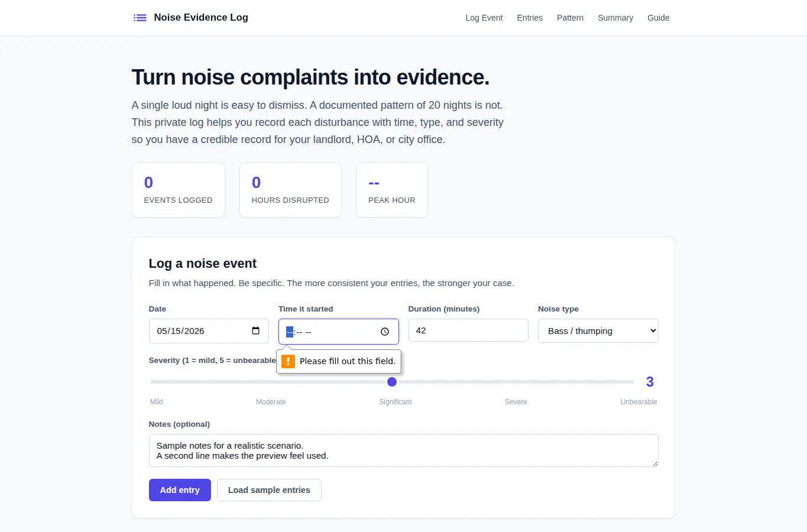
Task: Click the 'Duration (minutes)' label
Action: pos(444,309)
